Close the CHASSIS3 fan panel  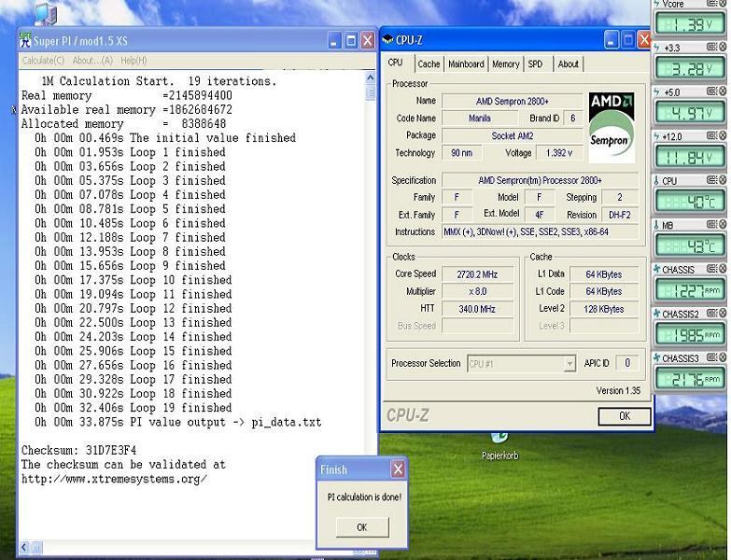coord(723,357)
